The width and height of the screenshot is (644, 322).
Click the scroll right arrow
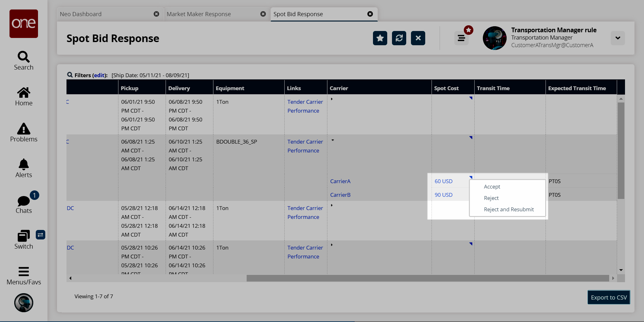click(613, 278)
